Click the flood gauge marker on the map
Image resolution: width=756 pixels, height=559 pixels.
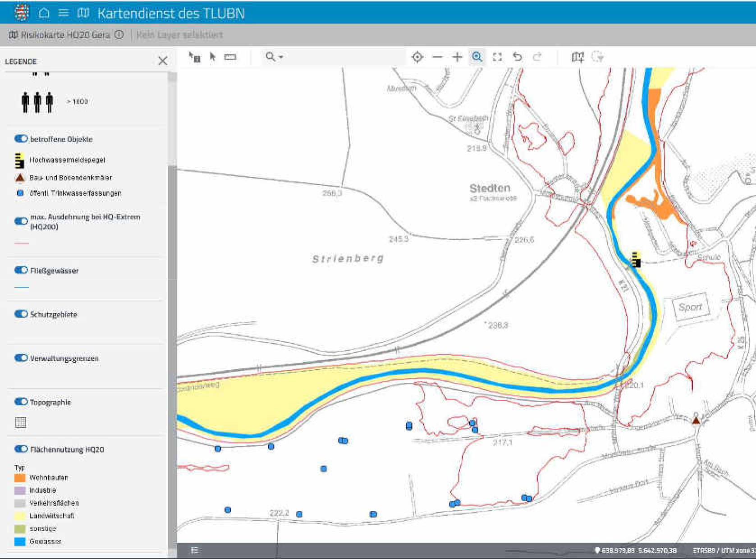(x=636, y=259)
